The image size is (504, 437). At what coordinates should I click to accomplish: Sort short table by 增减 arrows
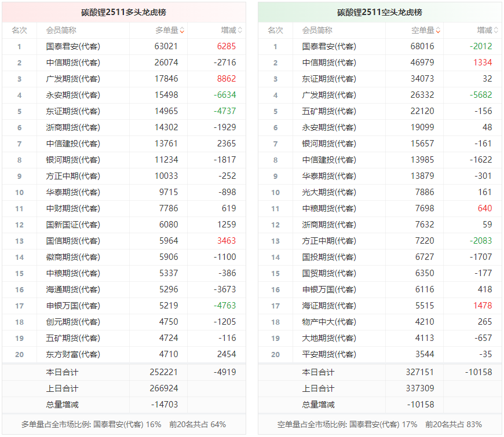coord(496,31)
